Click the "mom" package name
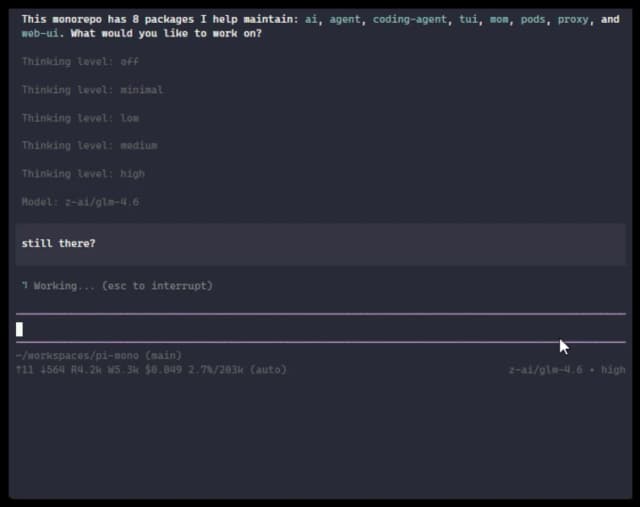The width and height of the screenshot is (640, 507). coord(499,19)
